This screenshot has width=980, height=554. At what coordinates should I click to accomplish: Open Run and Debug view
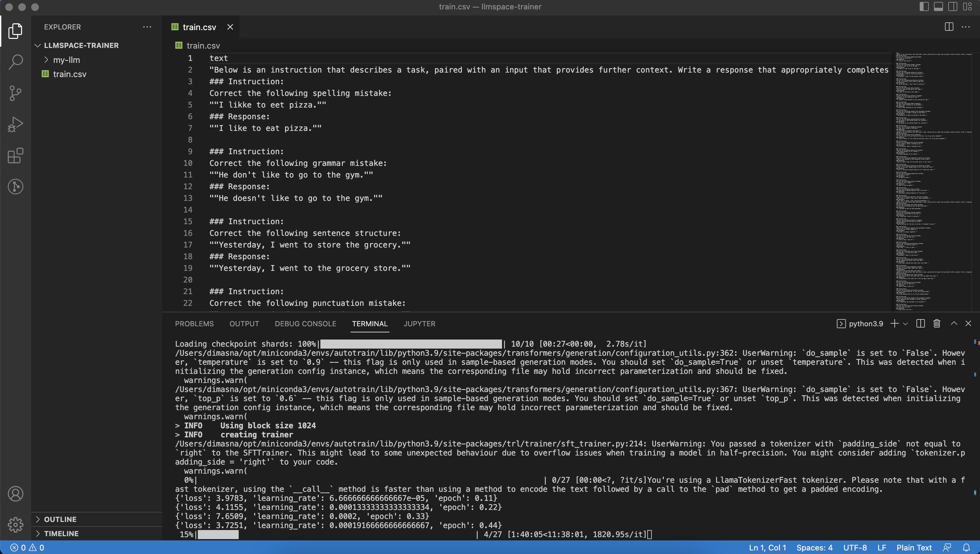[15, 124]
